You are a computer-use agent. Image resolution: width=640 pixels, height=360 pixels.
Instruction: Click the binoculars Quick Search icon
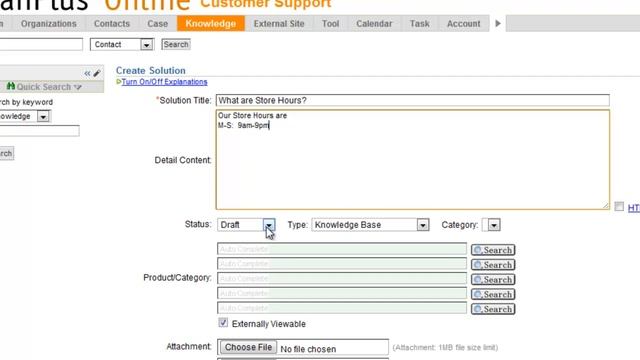[11, 86]
